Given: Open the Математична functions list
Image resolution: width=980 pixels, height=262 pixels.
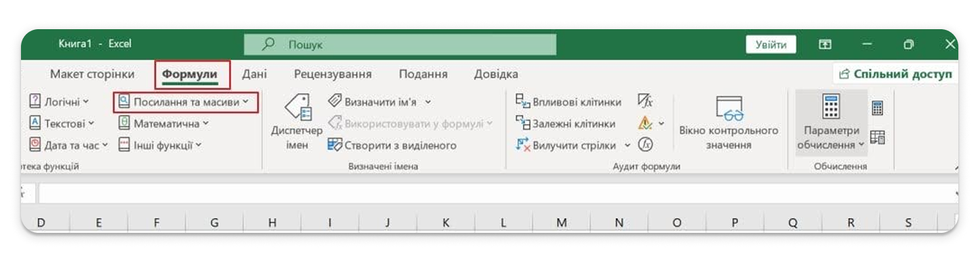Looking at the screenshot, I should point(164,124).
